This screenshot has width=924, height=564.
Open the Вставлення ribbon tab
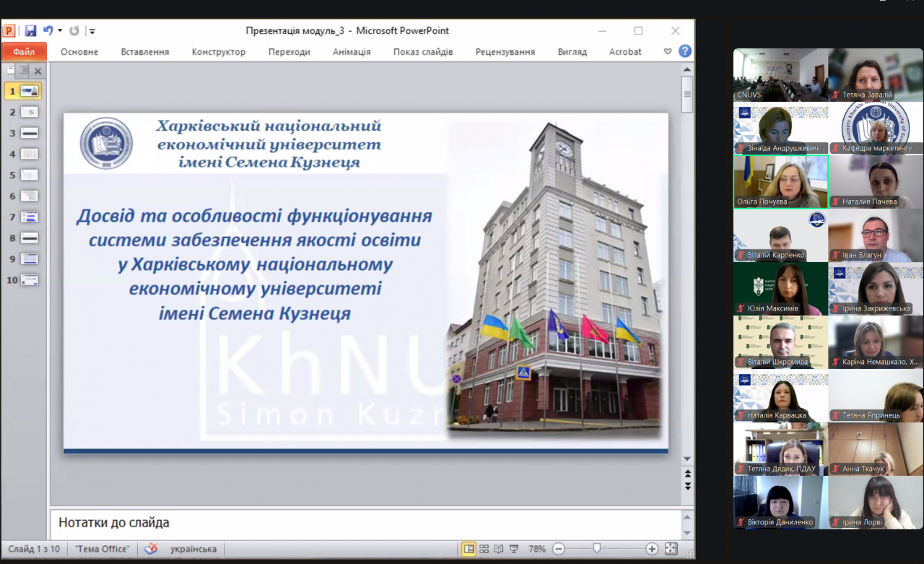(145, 52)
